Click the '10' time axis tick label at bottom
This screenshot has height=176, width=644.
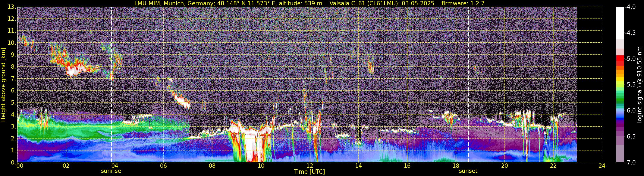point(261,166)
